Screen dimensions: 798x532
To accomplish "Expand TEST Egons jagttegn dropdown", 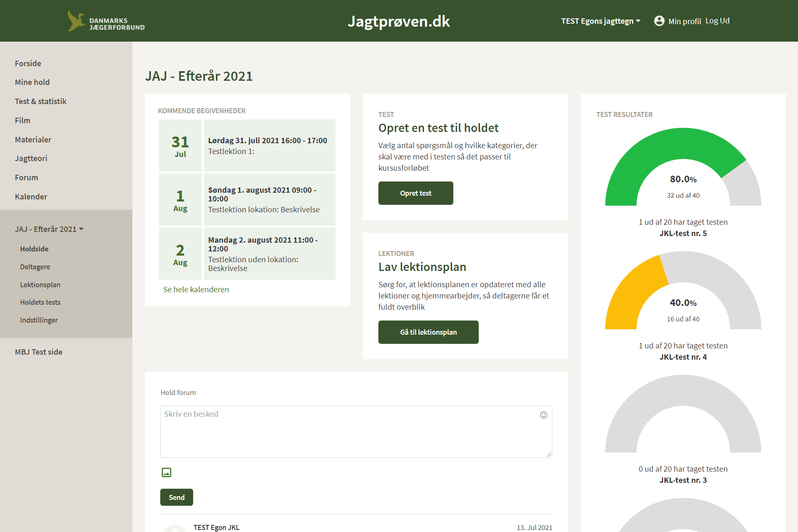I will [x=600, y=21].
